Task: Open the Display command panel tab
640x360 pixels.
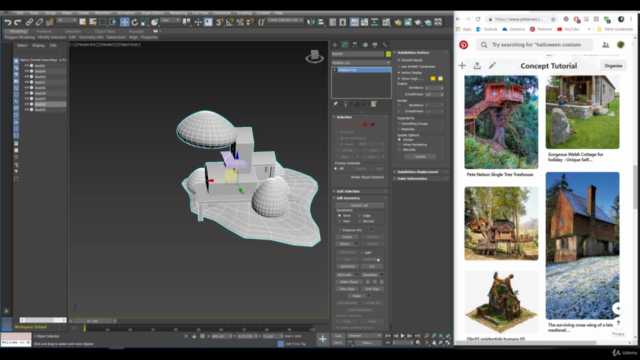Action: pos(375,45)
